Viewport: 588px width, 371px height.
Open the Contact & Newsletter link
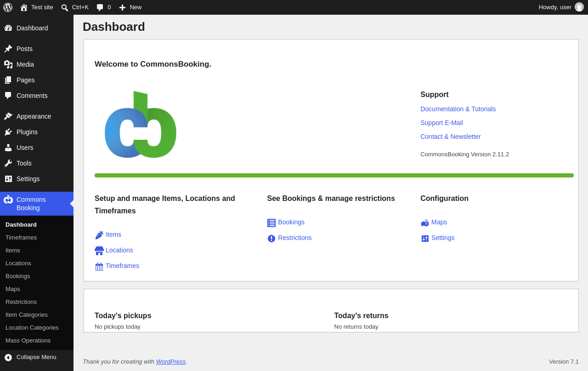point(451,137)
